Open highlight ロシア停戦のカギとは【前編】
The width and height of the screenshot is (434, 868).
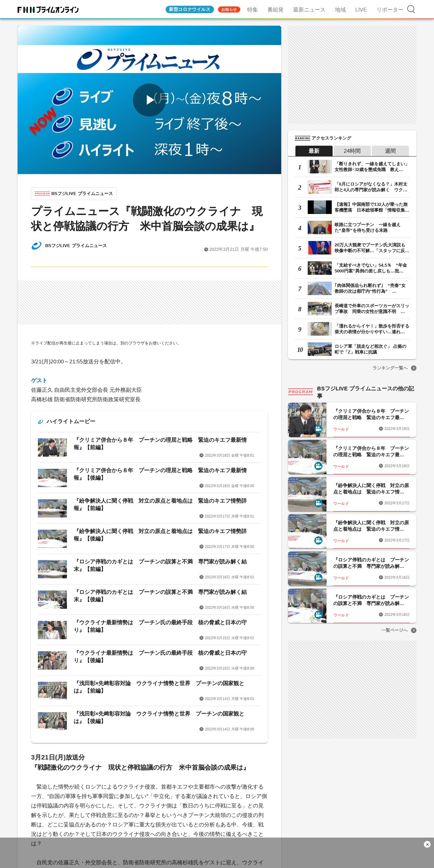pos(149,569)
